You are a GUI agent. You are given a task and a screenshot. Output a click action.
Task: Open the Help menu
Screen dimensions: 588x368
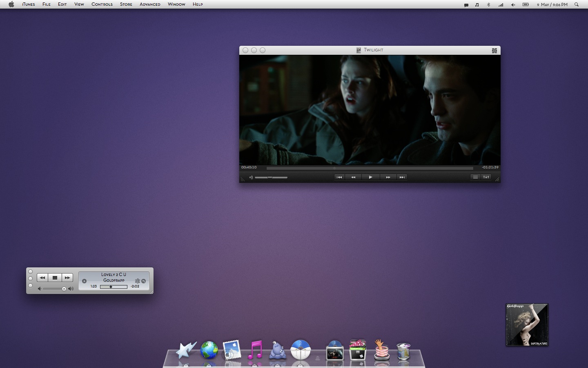[198, 4]
